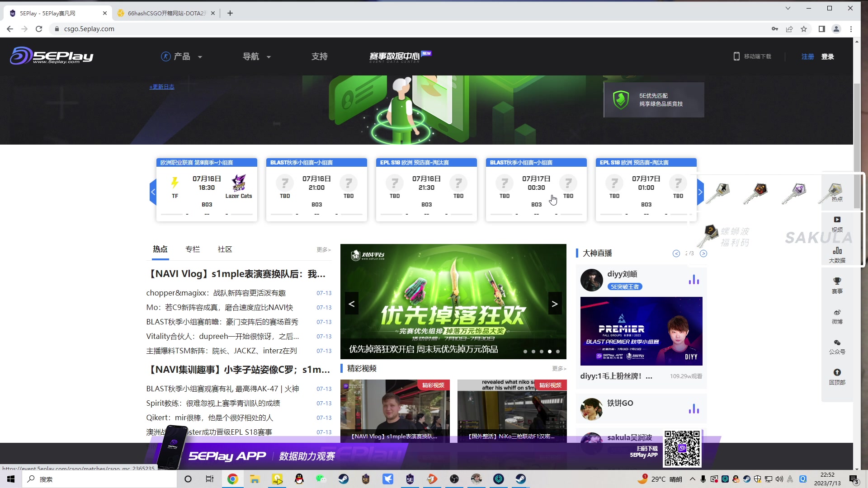
Task: Click the diyy刘頔 streamer avatar
Action: tap(591, 280)
